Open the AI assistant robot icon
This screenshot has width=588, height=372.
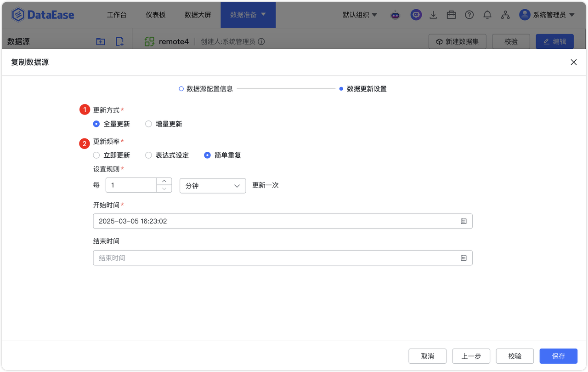[x=396, y=15]
